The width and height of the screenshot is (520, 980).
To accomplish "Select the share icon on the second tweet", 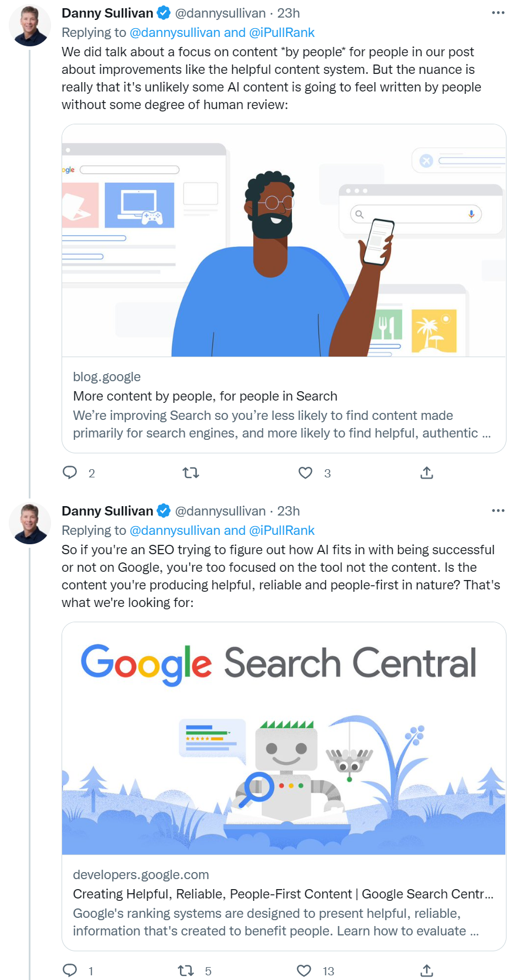I will 426,971.
